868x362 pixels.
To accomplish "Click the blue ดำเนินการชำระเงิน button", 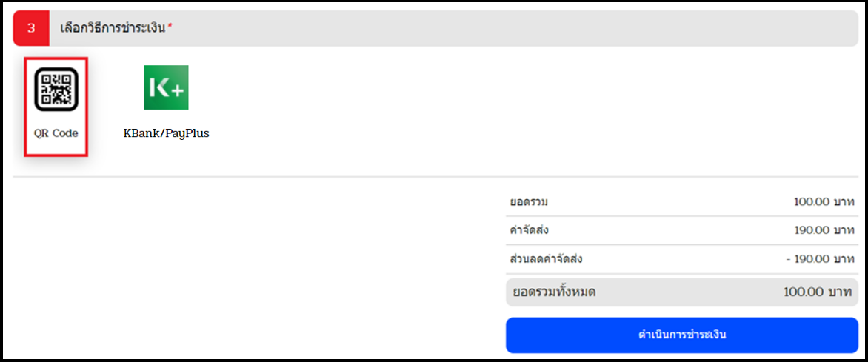I will coord(681,335).
